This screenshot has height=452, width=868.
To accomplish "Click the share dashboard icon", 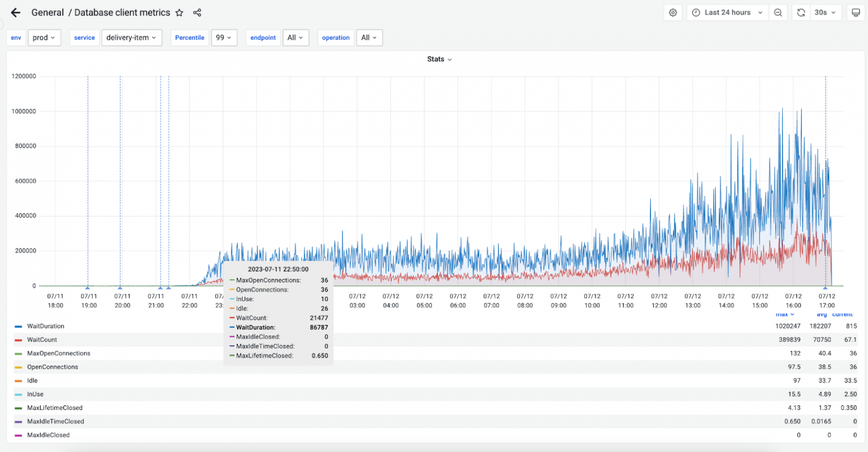I will point(197,13).
